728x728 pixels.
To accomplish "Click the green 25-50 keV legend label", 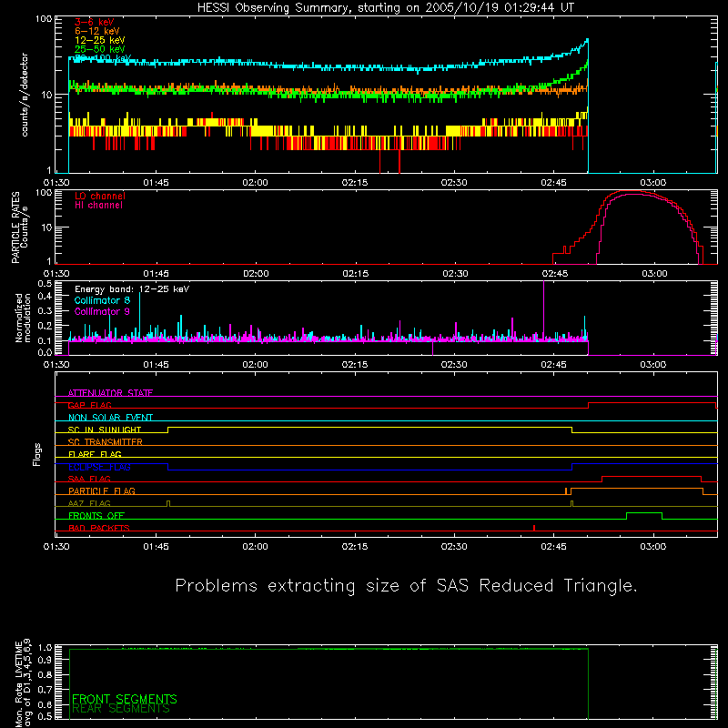I will 100,49.
